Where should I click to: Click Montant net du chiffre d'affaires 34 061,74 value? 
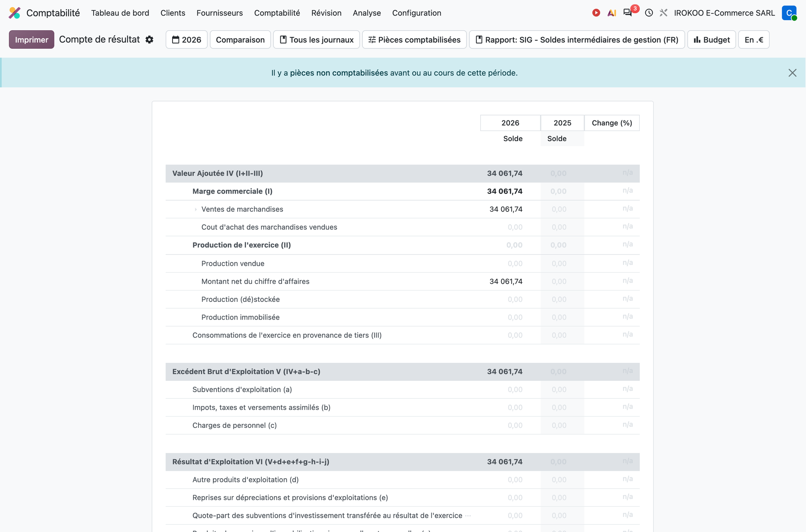(506, 281)
